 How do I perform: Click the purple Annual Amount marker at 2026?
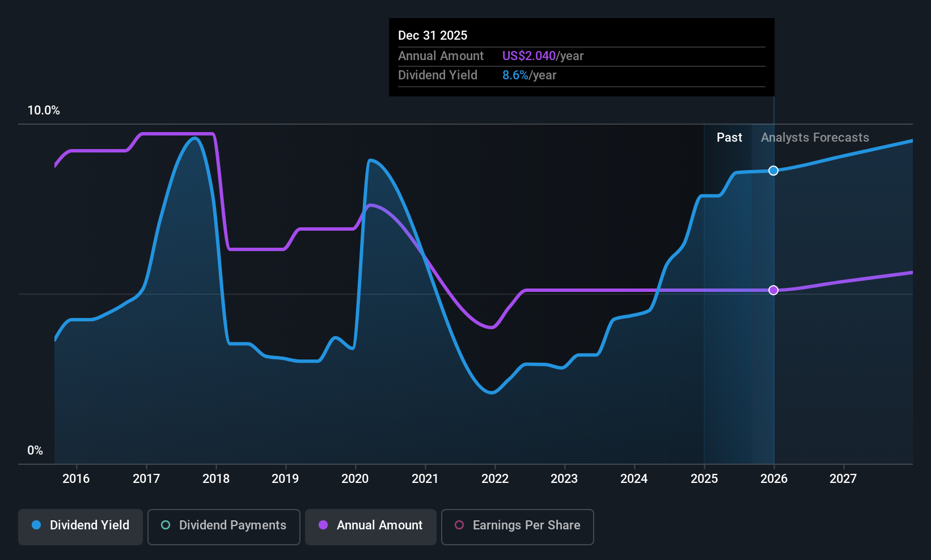click(773, 290)
